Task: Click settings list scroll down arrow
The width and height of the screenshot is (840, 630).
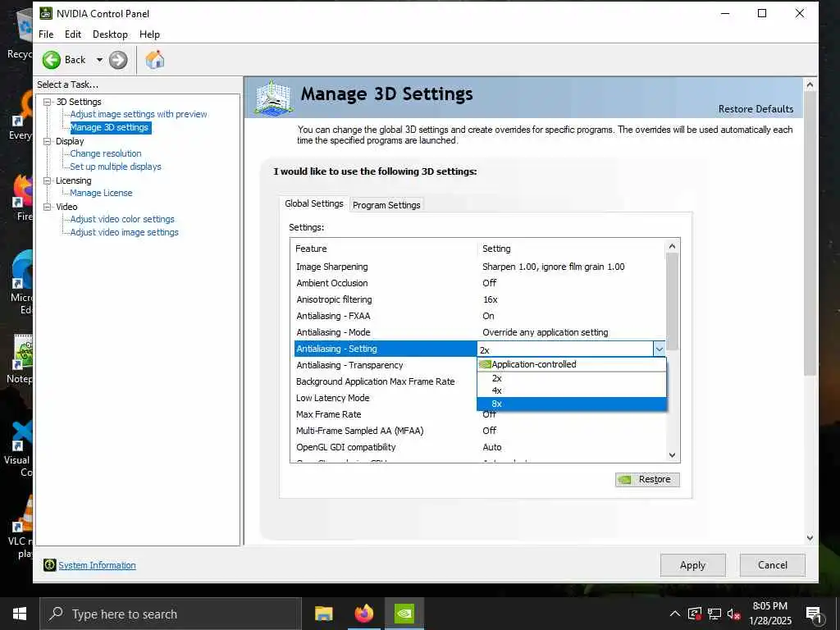Action: 673,455
